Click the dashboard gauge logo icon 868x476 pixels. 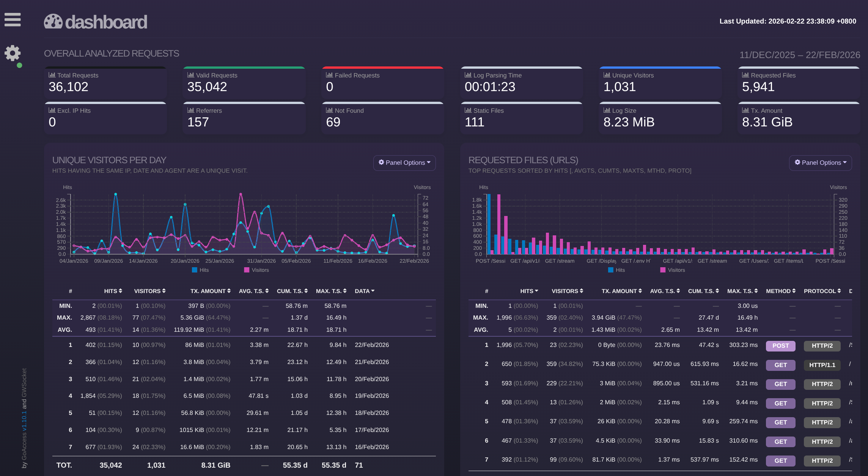(x=53, y=22)
